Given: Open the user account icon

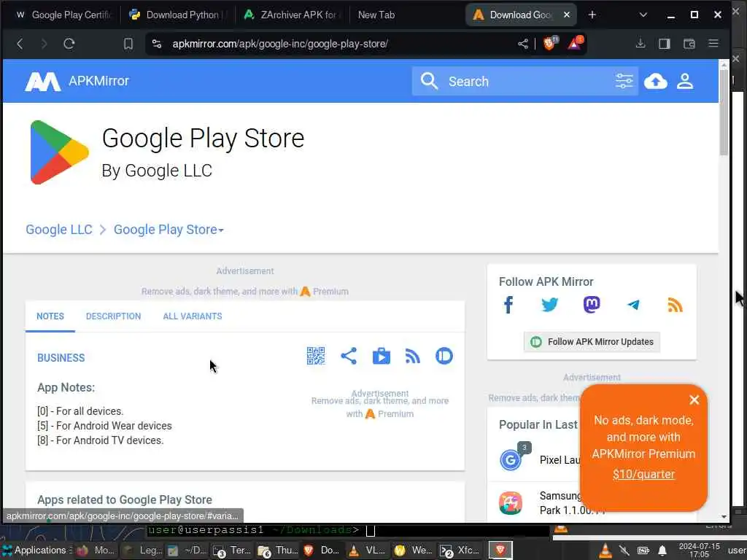Looking at the screenshot, I should tap(685, 81).
